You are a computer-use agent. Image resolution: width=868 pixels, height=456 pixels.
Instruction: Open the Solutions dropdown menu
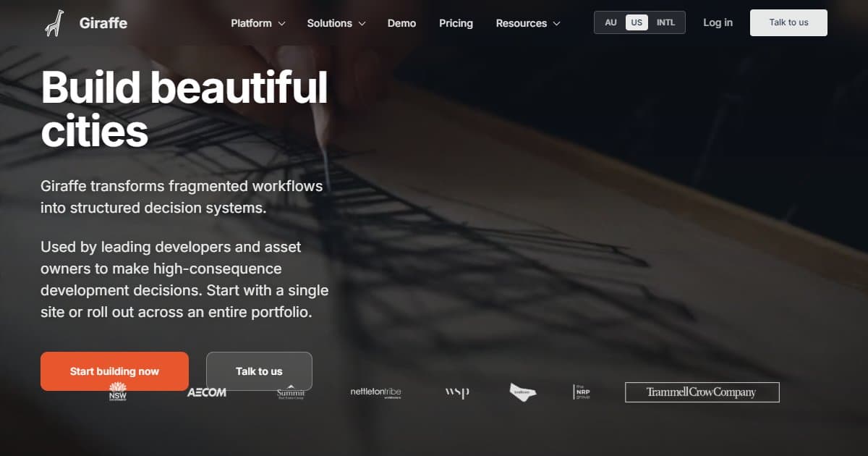336,23
